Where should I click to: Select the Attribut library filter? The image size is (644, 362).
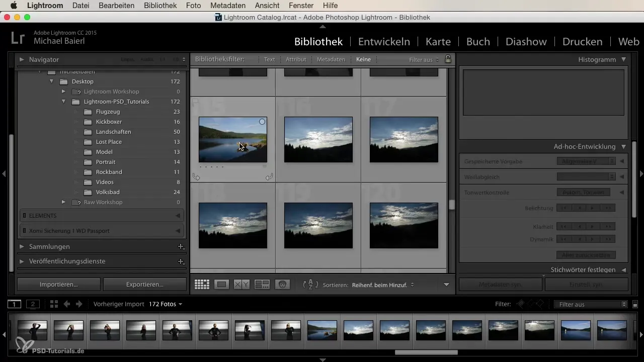point(296,59)
